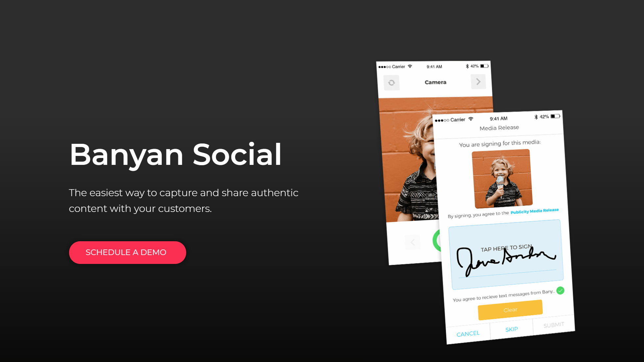Toggle the green consent confirmation checkmark
Viewport: 644px width, 362px height.
coord(561,291)
